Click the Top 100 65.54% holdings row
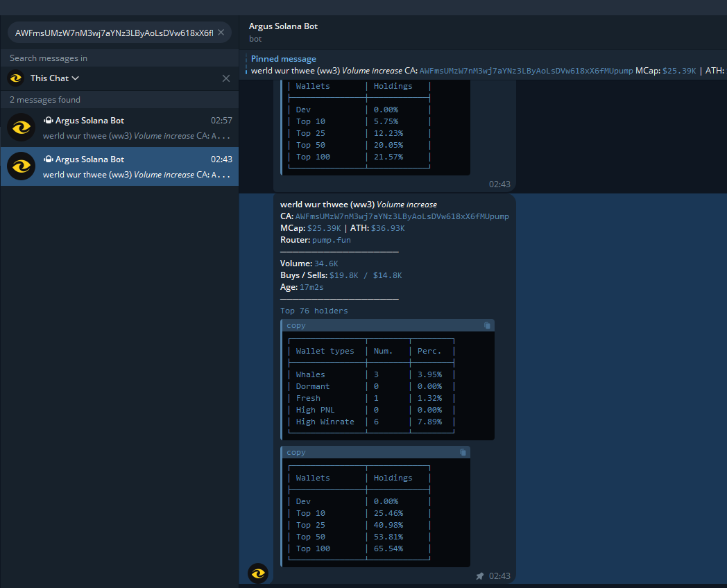727x588 pixels. (359, 548)
